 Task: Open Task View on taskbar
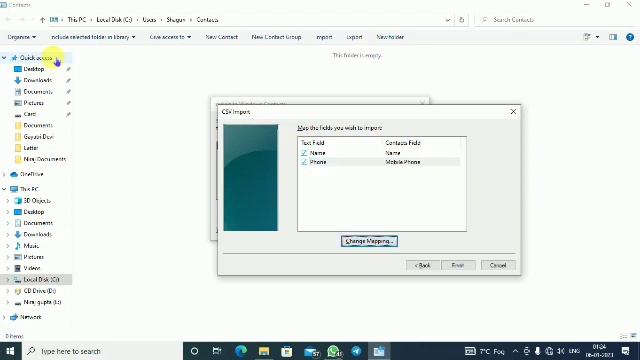(217, 351)
